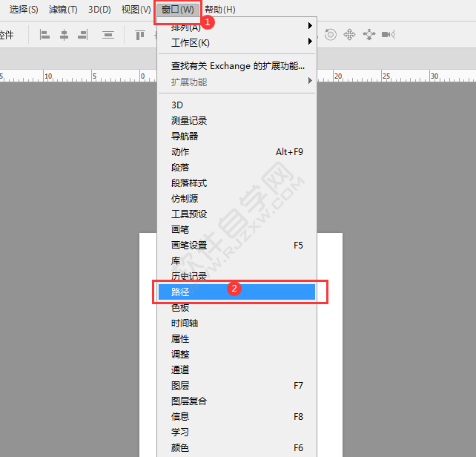Choose 测量记录 in the window menu
The height and width of the screenshot is (457, 476).
point(237,121)
